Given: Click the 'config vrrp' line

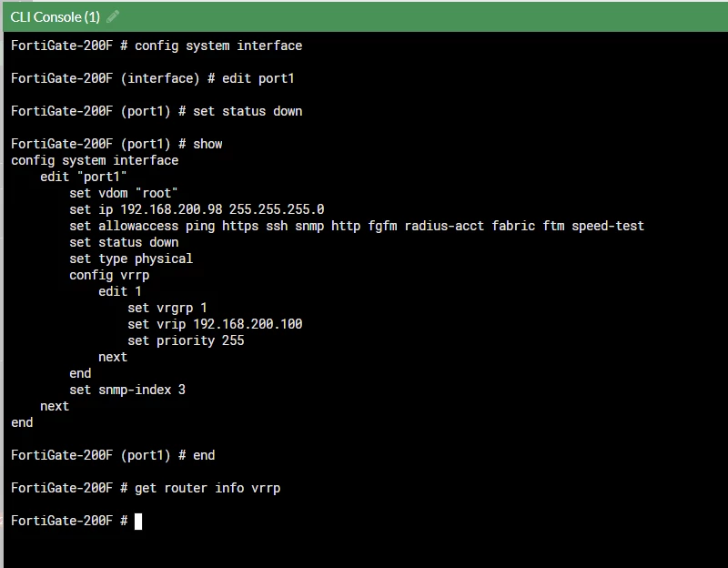Looking at the screenshot, I should 109,275.
